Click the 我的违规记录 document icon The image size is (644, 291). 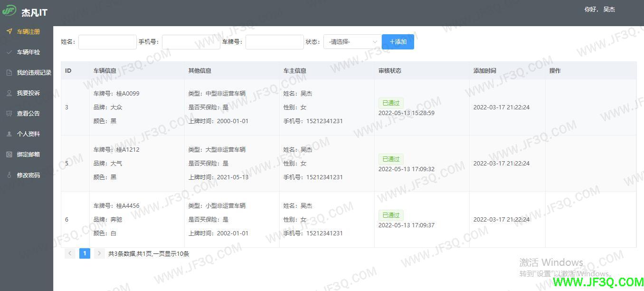coord(9,73)
